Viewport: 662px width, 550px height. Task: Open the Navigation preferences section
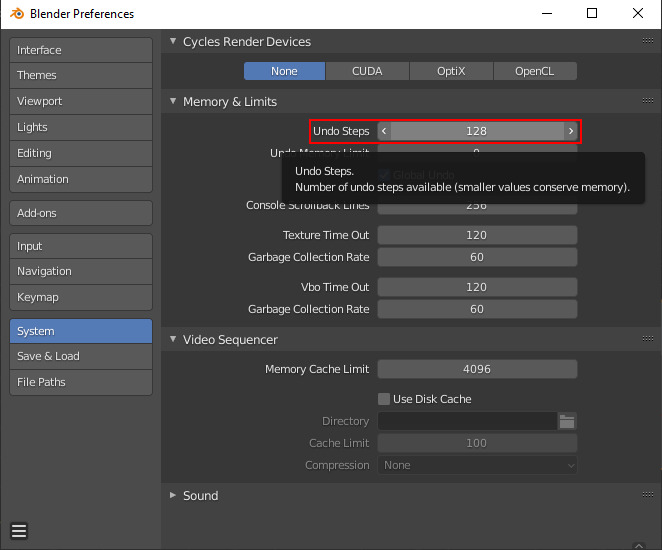tap(81, 271)
